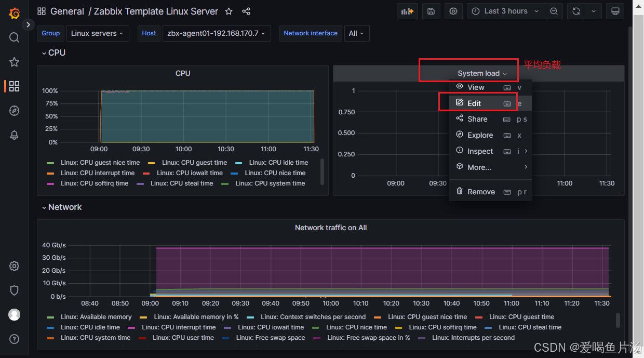The width and height of the screenshot is (644, 358).
Task: Open Server Admin shield icon
Action: (x=15, y=290)
